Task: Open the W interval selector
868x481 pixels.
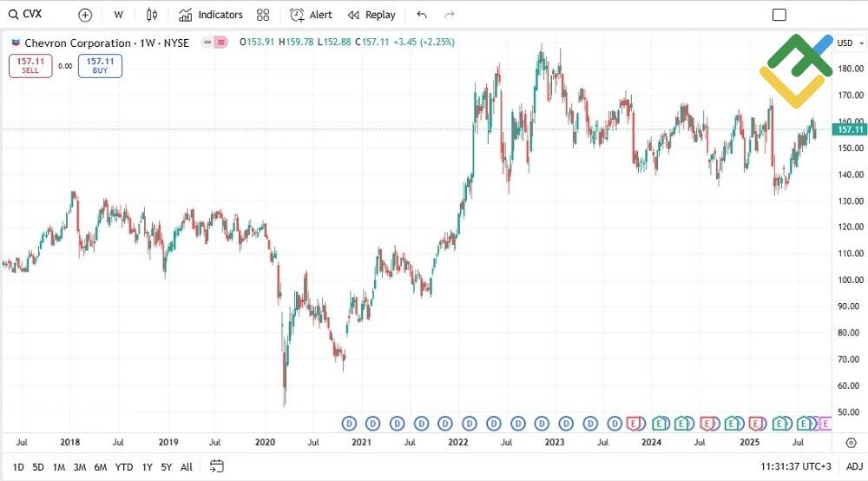Action: coord(118,15)
